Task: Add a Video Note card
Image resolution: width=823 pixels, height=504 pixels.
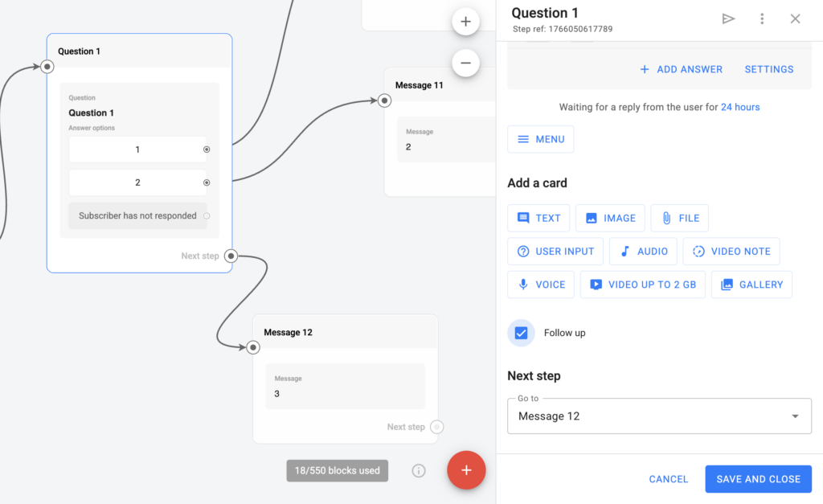Action: coord(731,252)
